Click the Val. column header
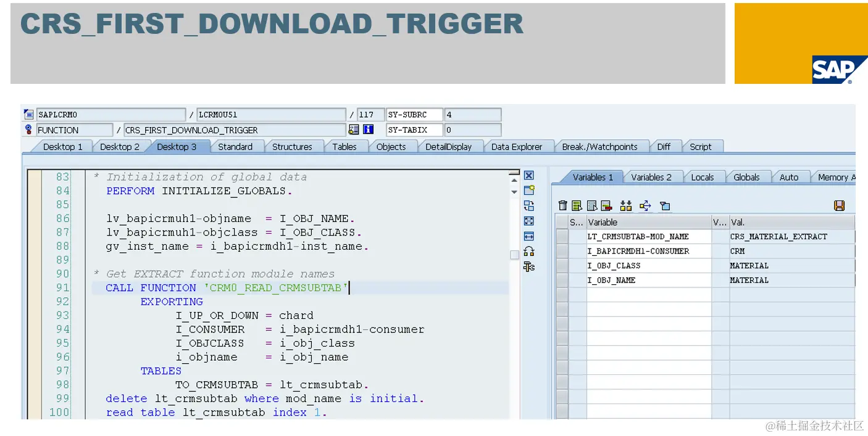Image resolution: width=868 pixels, height=436 pixels. coord(792,222)
